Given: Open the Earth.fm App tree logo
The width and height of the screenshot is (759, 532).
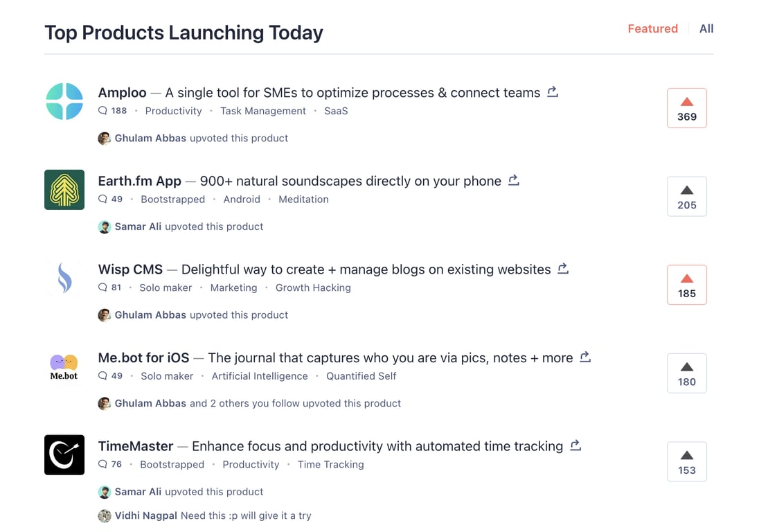Looking at the screenshot, I should pyautogui.click(x=64, y=190).
